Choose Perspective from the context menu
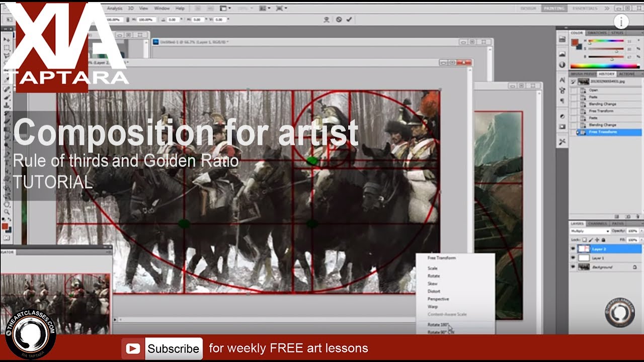Viewport: 644px width, 362px height. (438, 299)
